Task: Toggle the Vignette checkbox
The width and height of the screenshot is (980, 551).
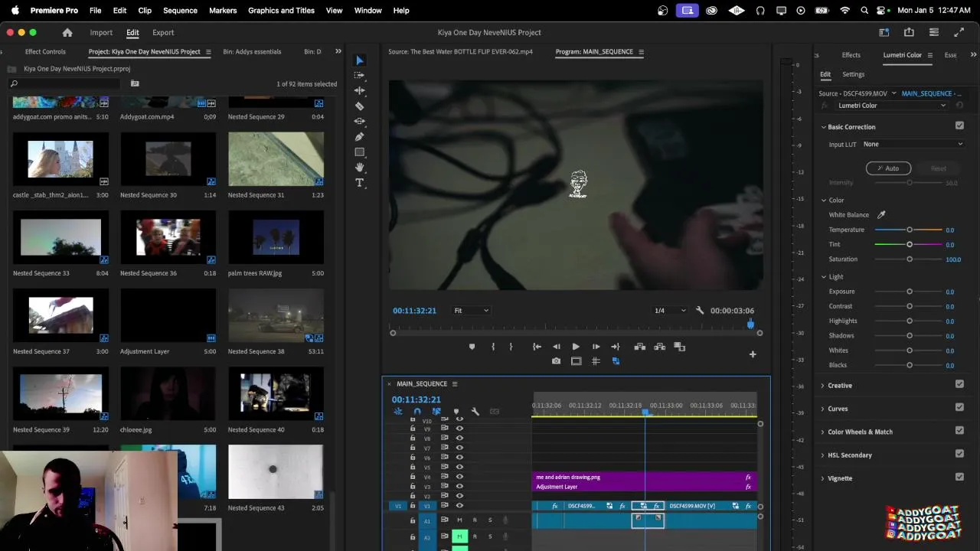Action: 959,478
